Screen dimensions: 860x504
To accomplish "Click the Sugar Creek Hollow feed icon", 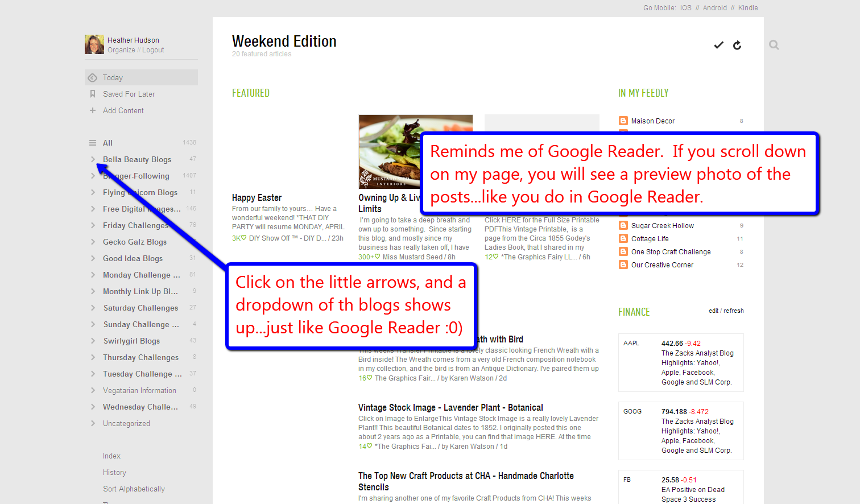I will pyautogui.click(x=623, y=225).
